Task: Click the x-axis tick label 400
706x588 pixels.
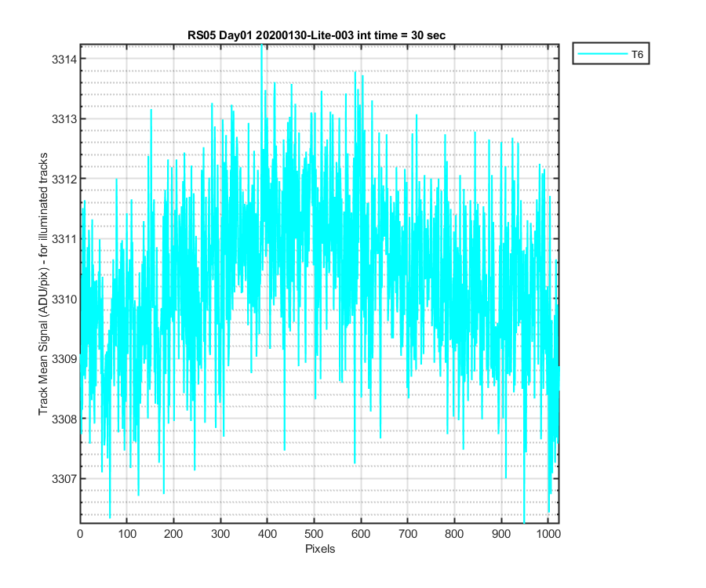Action: pos(267,534)
